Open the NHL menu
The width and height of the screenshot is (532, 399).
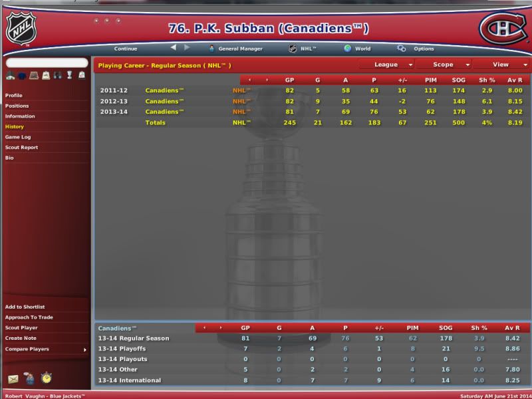tap(308, 49)
